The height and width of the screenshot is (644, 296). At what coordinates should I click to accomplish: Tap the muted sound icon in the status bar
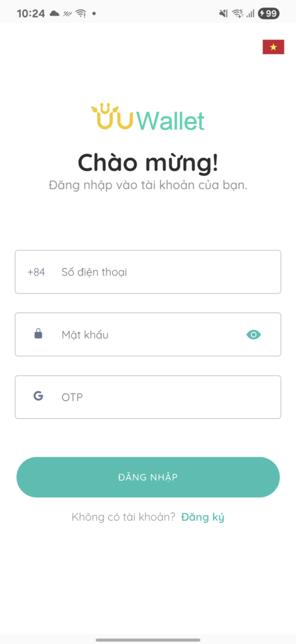pos(224,14)
